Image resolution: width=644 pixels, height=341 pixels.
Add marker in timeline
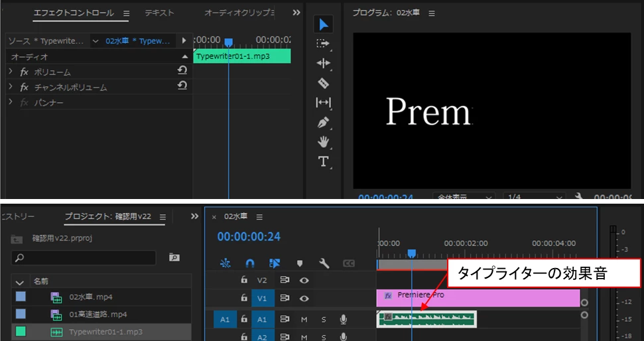point(299,263)
